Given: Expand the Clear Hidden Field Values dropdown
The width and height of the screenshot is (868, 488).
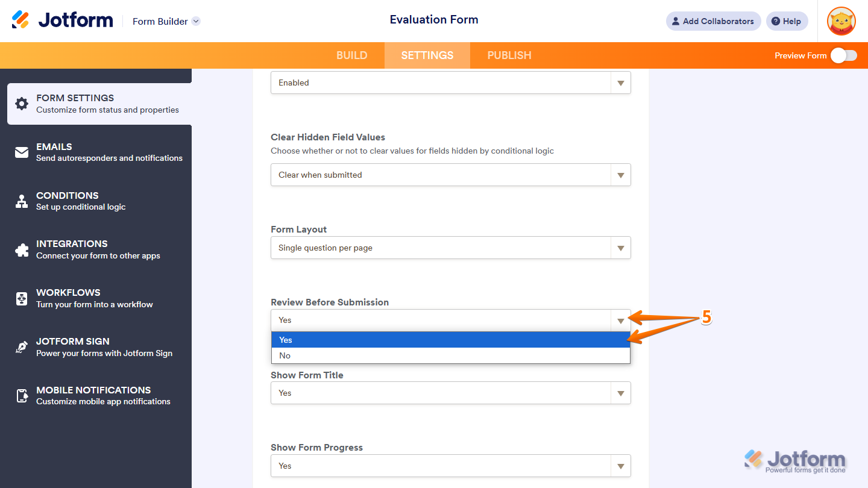Looking at the screenshot, I should [620, 175].
